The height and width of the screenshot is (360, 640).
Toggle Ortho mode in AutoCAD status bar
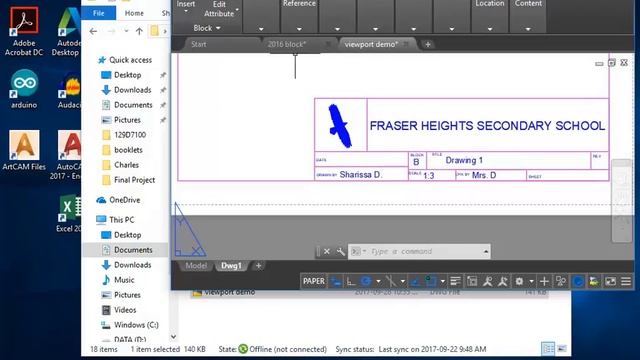[x=351, y=281]
